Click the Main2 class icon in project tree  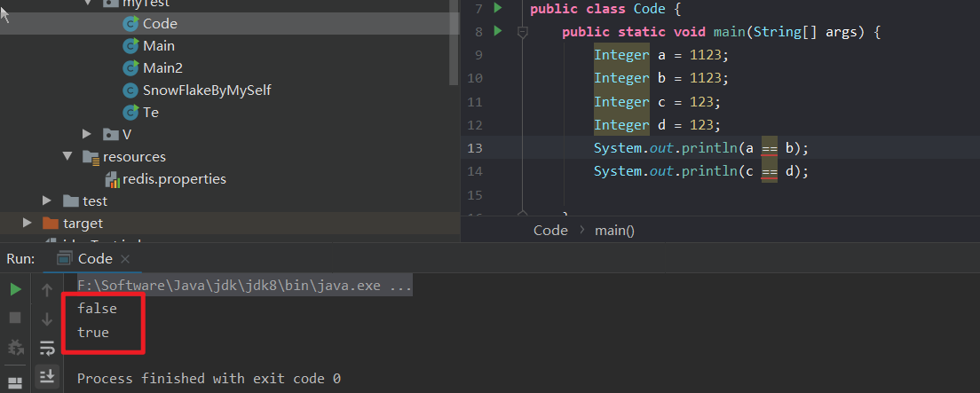(130, 68)
